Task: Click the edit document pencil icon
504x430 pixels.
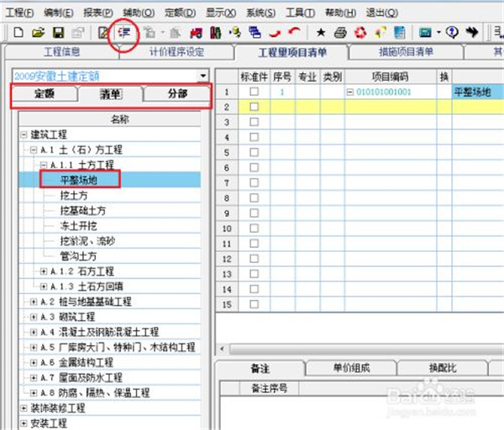Action: pyautogui.click(x=103, y=33)
